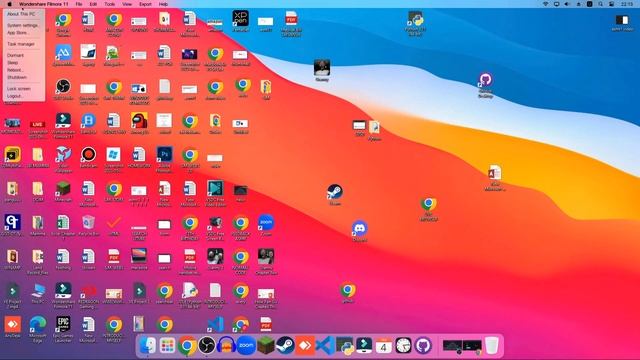
Task: Click the 22:15 clock in menu bar
Action: (627, 4)
